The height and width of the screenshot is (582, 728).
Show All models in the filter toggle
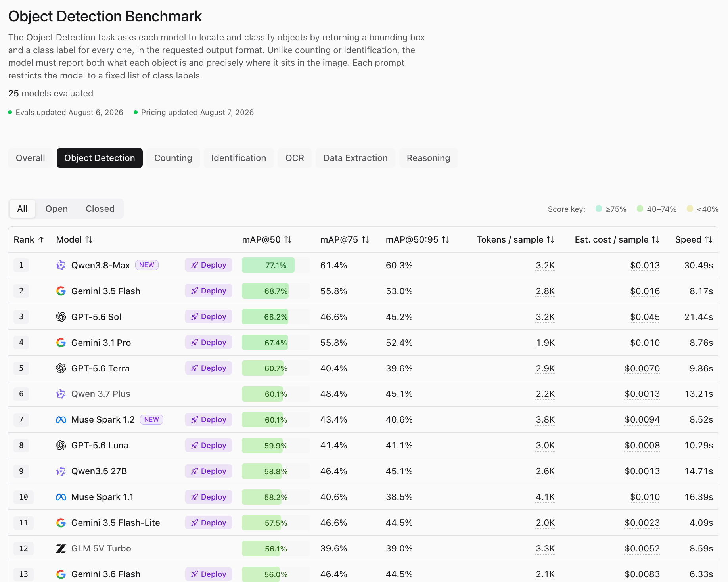(x=22, y=209)
